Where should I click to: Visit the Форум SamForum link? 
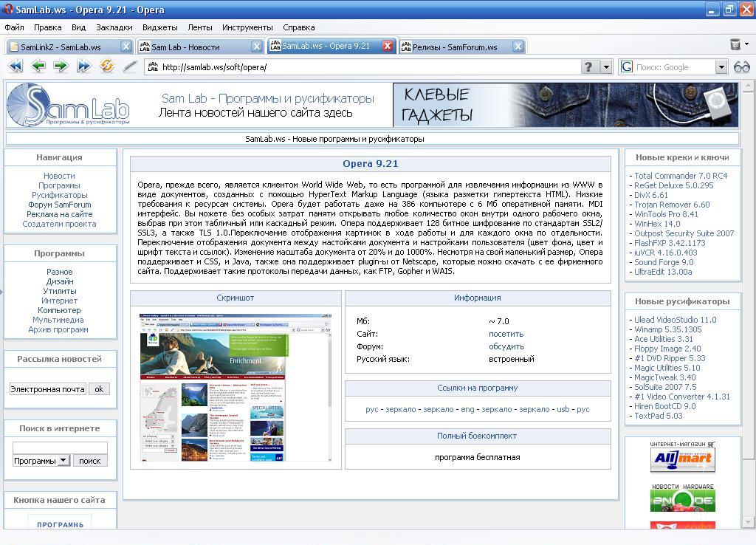(x=60, y=205)
